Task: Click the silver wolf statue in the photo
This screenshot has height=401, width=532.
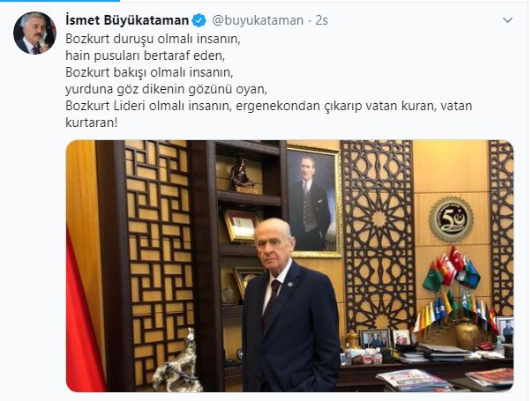Action: pyautogui.click(x=178, y=363)
